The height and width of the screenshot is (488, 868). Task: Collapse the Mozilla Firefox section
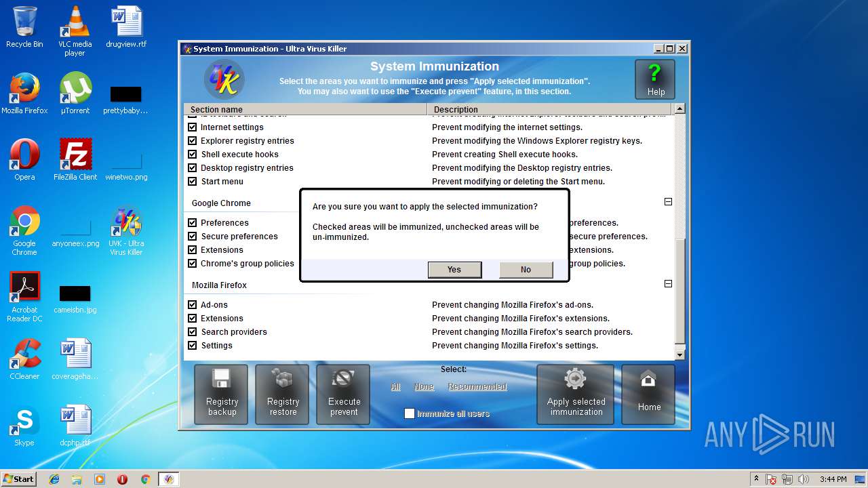668,284
